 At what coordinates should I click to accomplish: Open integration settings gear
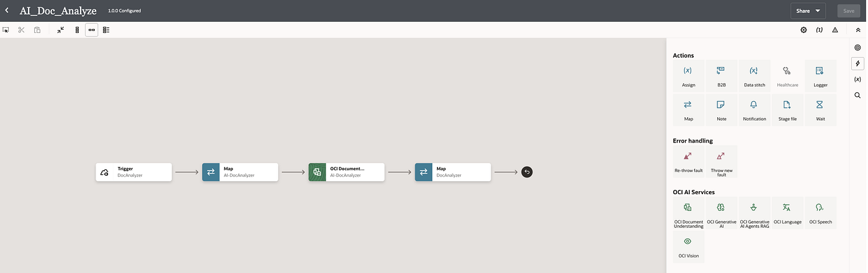click(x=804, y=30)
